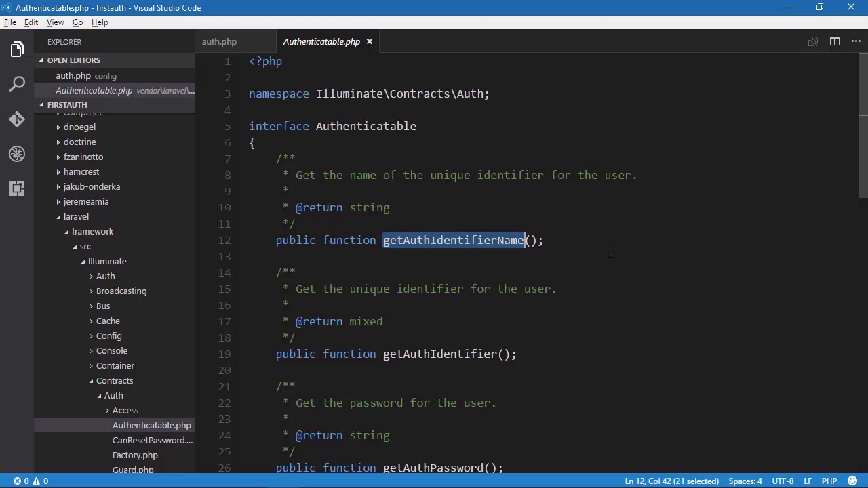
Task: Collapse the OPEN EDITORS section
Action: pyautogui.click(x=73, y=60)
